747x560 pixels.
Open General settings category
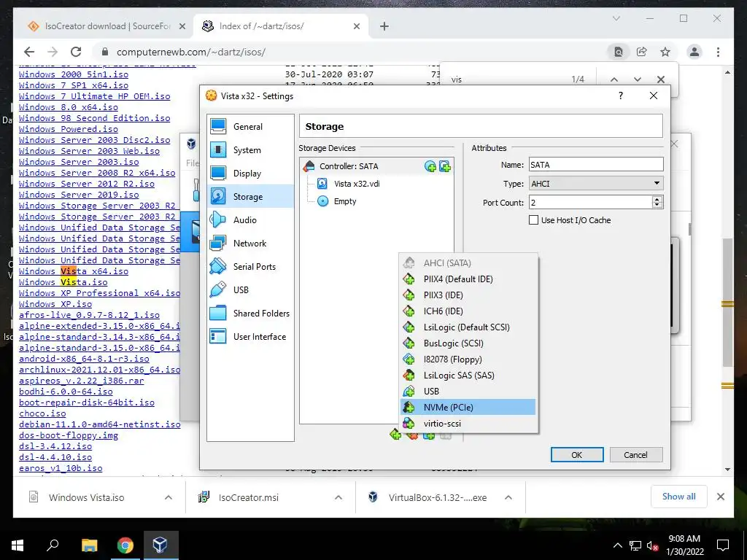(250, 127)
